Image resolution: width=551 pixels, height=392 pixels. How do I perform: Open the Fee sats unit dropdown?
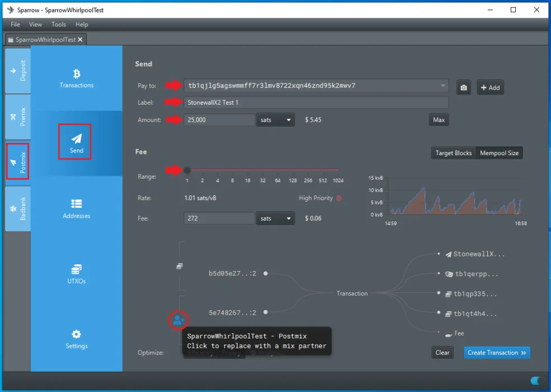click(x=275, y=218)
